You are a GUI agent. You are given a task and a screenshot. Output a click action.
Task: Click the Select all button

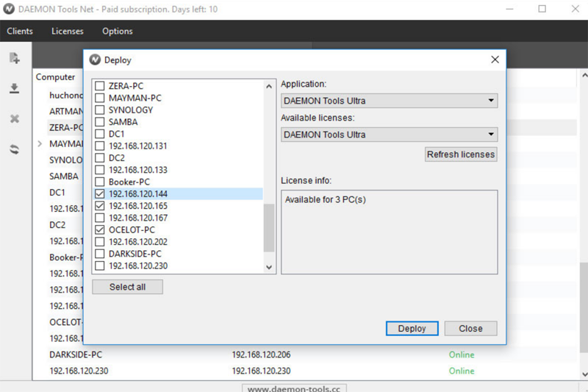127,287
